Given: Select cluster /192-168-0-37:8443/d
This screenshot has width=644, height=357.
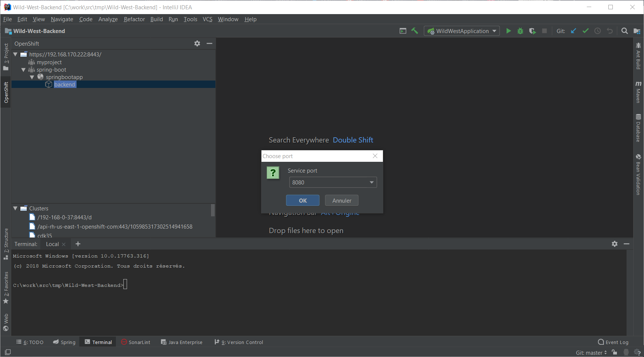Looking at the screenshot, I should (65, 217).
